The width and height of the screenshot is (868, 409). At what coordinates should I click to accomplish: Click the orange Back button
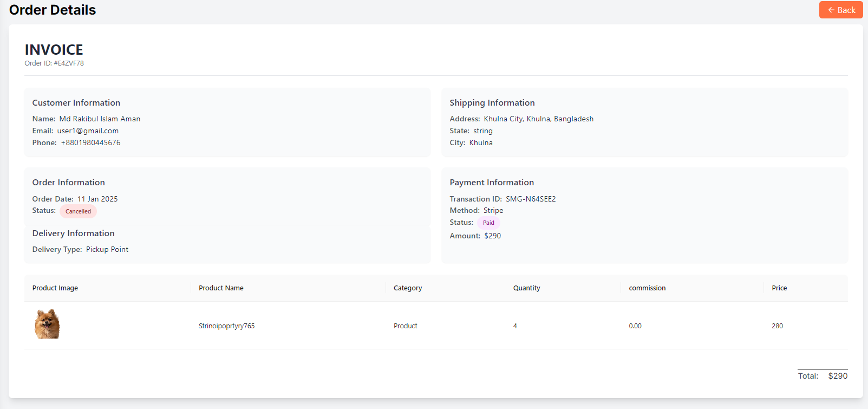click(840, 10)
